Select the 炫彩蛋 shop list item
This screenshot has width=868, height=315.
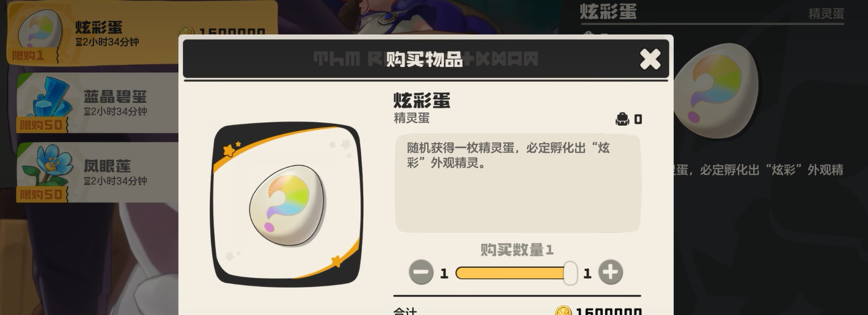(x=142, y=34)
